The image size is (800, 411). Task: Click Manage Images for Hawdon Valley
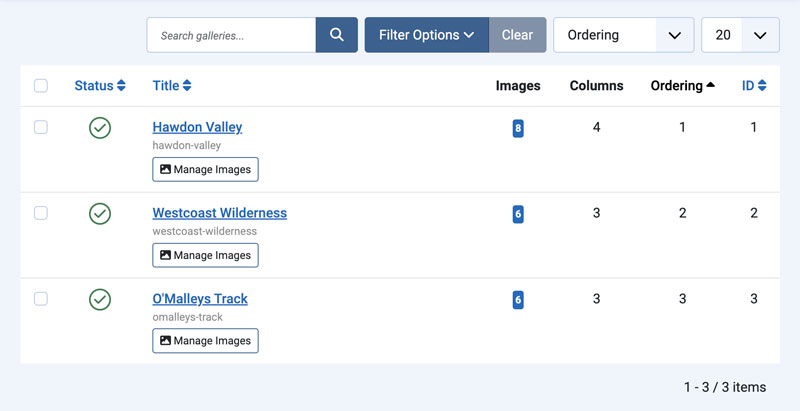coord(205,170)
